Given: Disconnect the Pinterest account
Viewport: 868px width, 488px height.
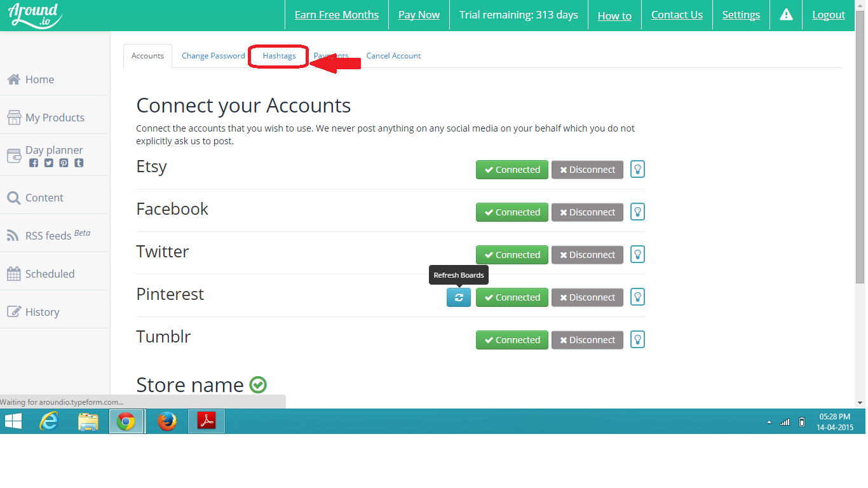Looking at the screenshot, I should [x=587, y=297].
